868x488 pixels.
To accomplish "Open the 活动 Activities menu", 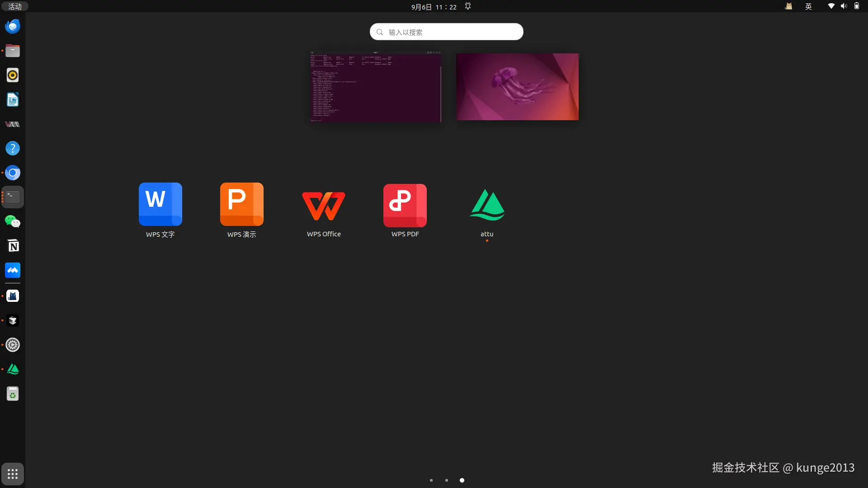I will click(15, 6).
